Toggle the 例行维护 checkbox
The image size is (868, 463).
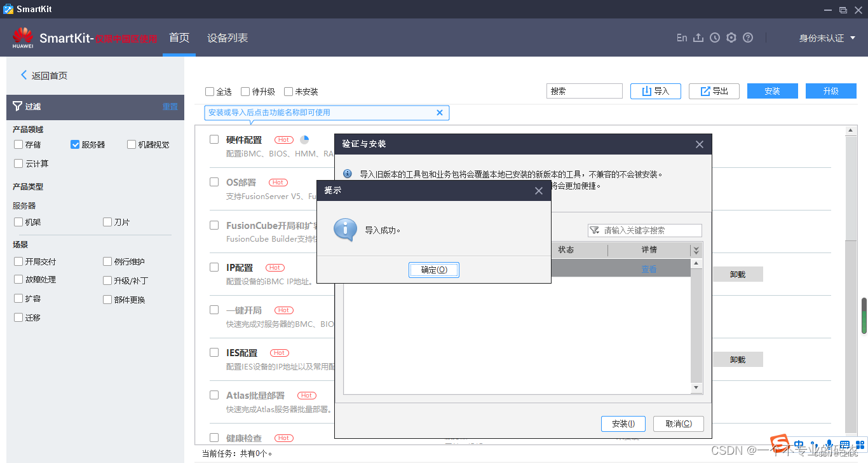(x=107, y=261)
